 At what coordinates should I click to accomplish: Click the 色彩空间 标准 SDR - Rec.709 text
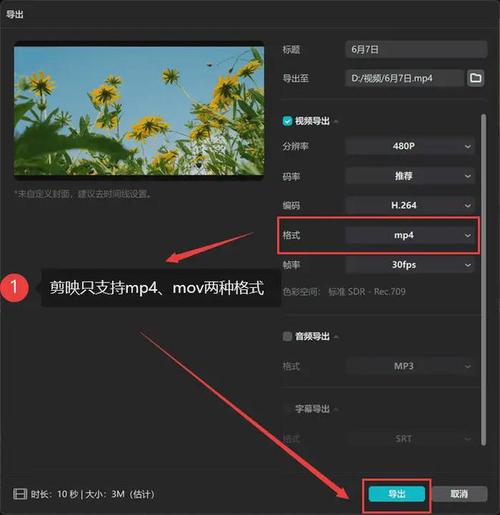point(344,292)
